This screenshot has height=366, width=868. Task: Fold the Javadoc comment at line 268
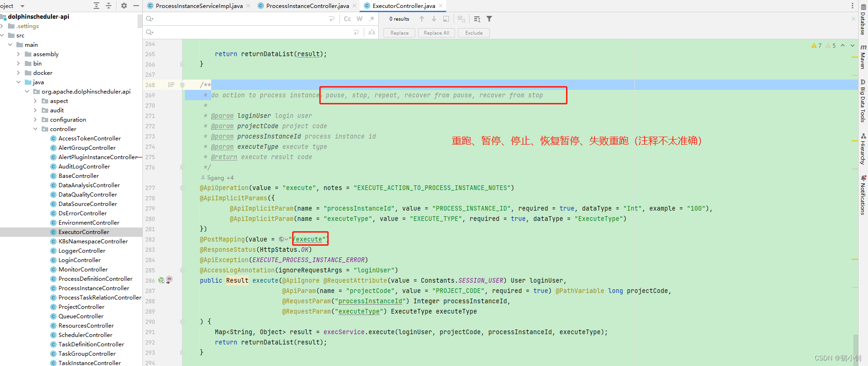click(183, 85)
